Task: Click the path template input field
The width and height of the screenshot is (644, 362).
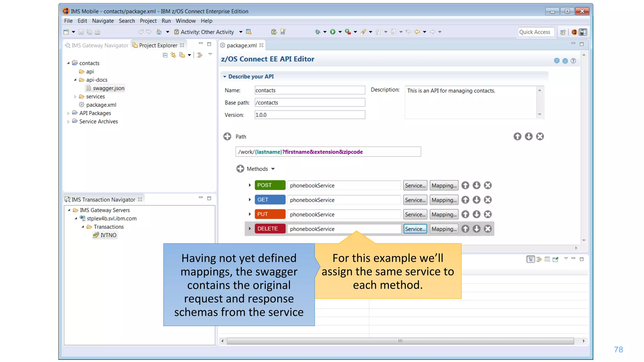Action: point(328,152)
